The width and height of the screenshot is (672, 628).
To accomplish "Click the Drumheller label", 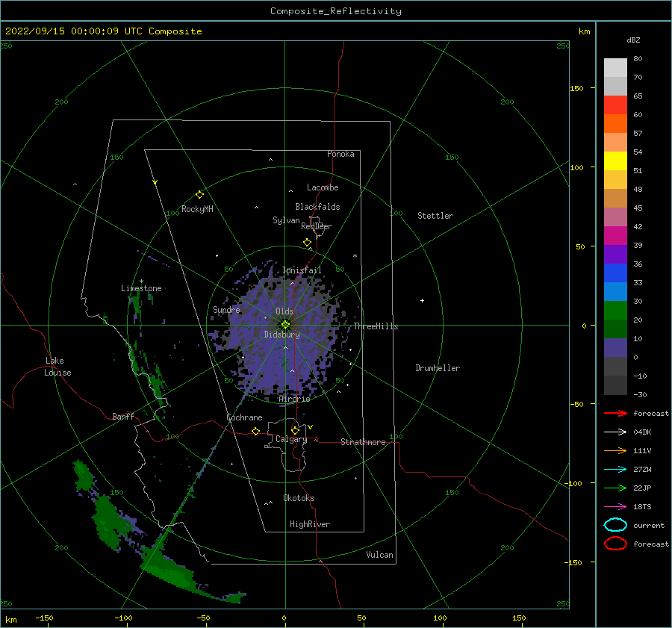I will 438,368.
